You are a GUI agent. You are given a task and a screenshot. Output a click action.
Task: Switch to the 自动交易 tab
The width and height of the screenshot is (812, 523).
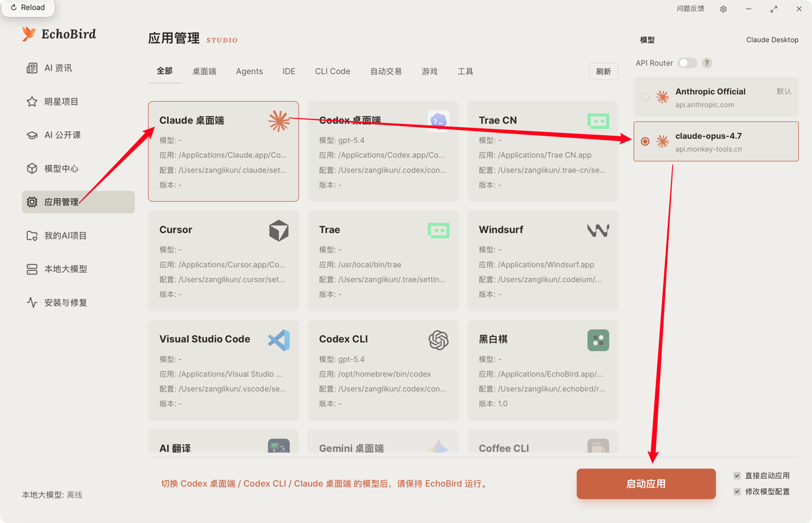[386, 71]
